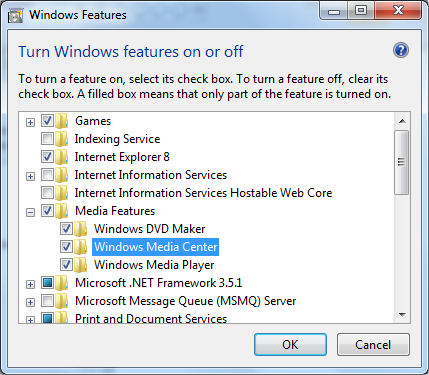Select Internet Information Services Hostable Web Core
Viewport: 429px width, 375px height.
coord(203,193)
